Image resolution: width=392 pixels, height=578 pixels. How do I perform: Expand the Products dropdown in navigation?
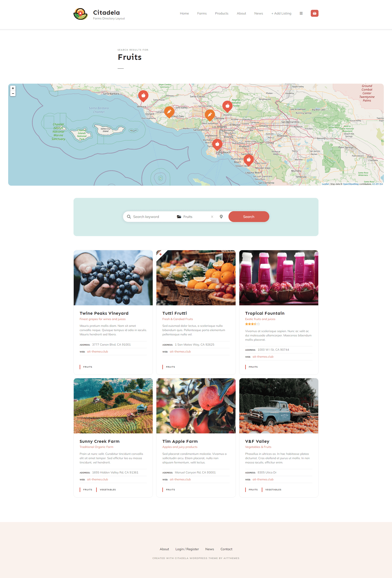(x=221, y=13)
